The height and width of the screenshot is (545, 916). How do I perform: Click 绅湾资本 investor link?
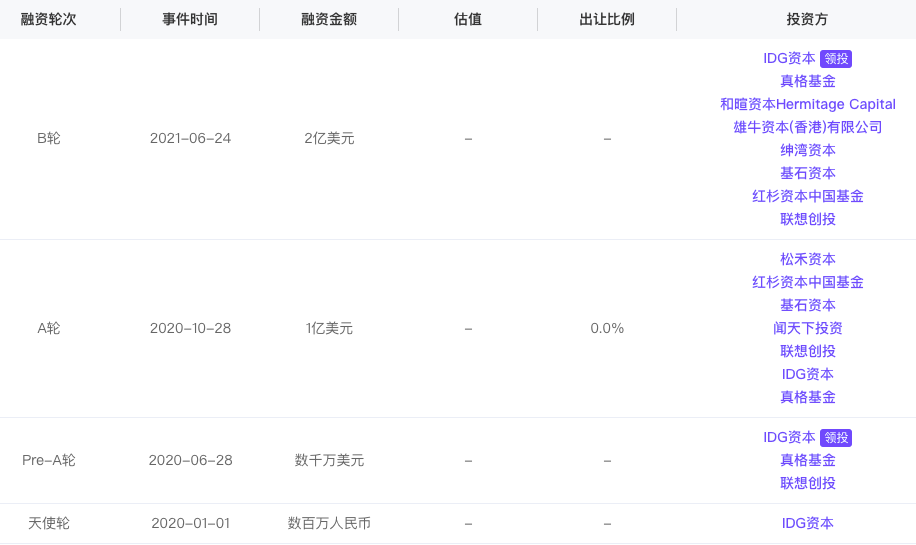[808, 150]
